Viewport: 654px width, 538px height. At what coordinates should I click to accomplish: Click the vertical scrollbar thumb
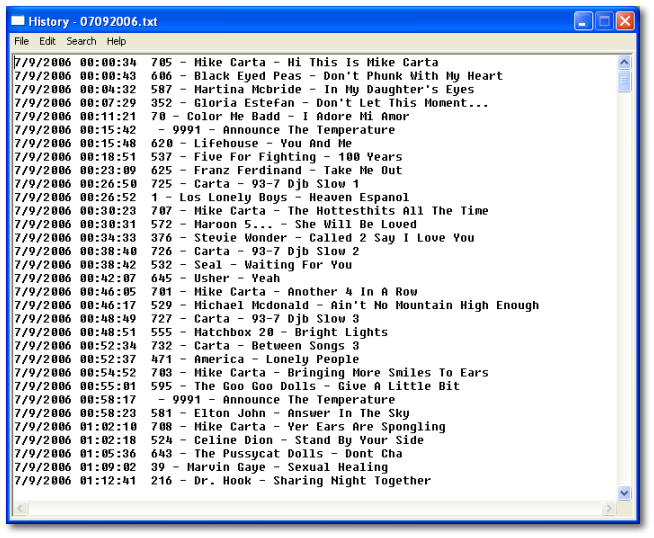click(x=625, y=81)
